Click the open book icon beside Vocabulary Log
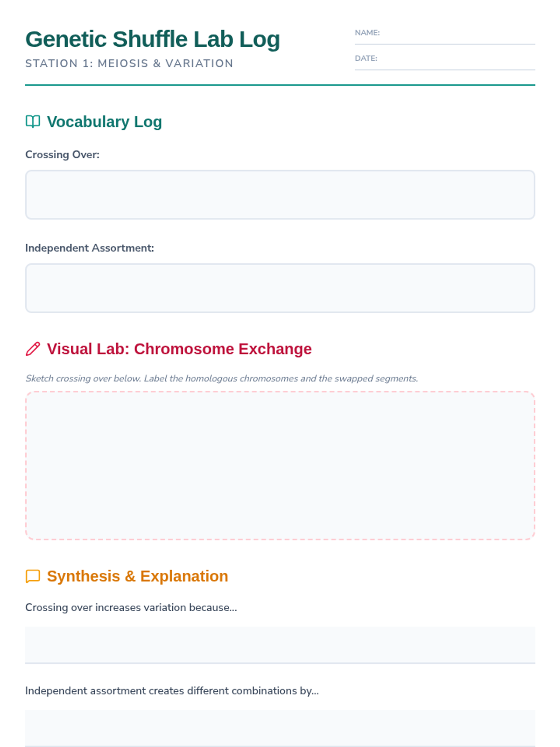Viewport: 560px width, 747px height. pos(33,121)
